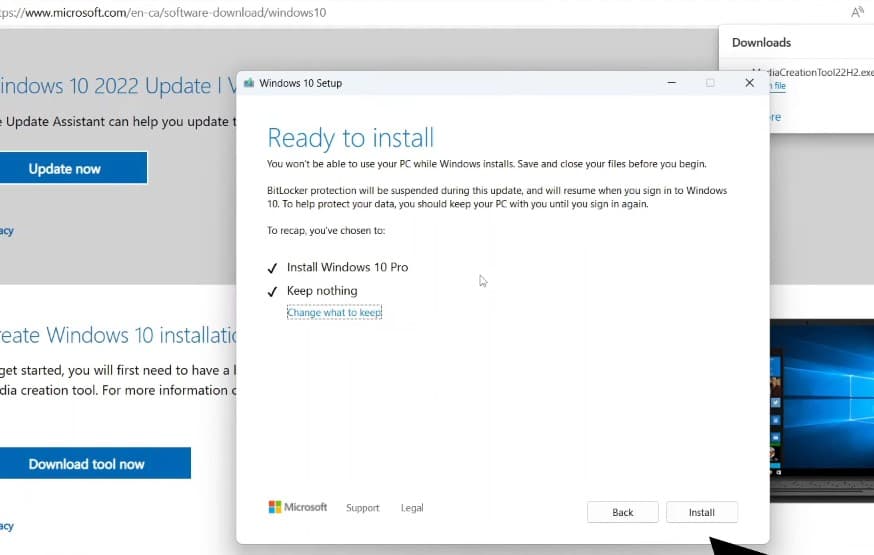Click the Download tool now button
The height and width of the screenshot is (555, 874).
pyautogui.click(x=87, y=464)
